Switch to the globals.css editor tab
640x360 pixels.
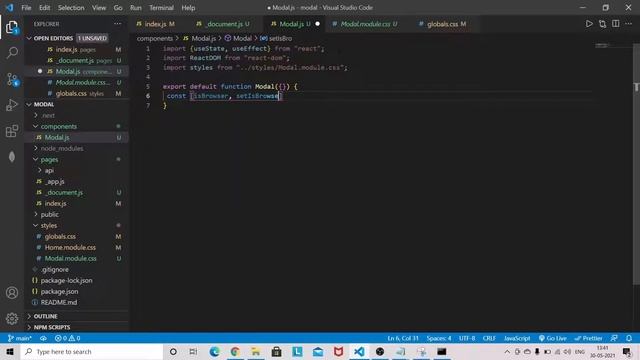coord(443,24)
